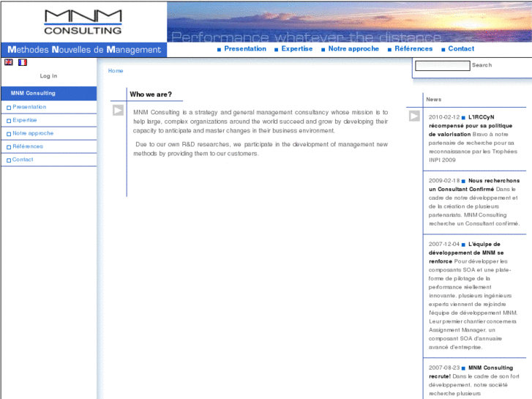Go to Home breadcrumb link
This screenshot has width=532, height=399.
[x=116, y=70]
